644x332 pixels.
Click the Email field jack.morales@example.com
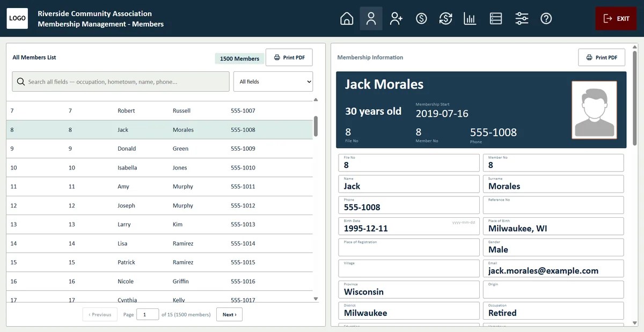[x=553, y=269]
